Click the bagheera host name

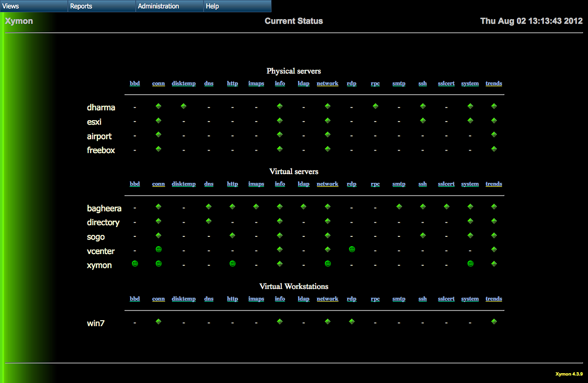pyautogui.click(x=104, y=208)
